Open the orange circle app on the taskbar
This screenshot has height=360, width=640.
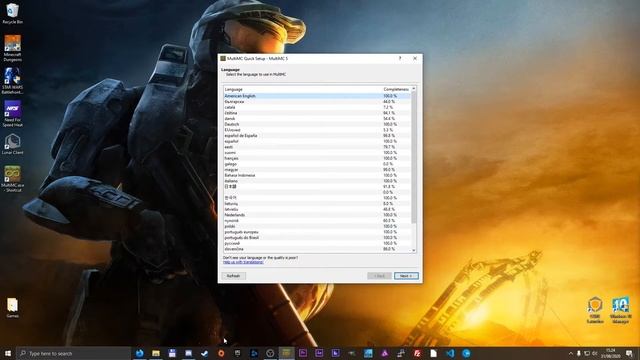(221, 353)
